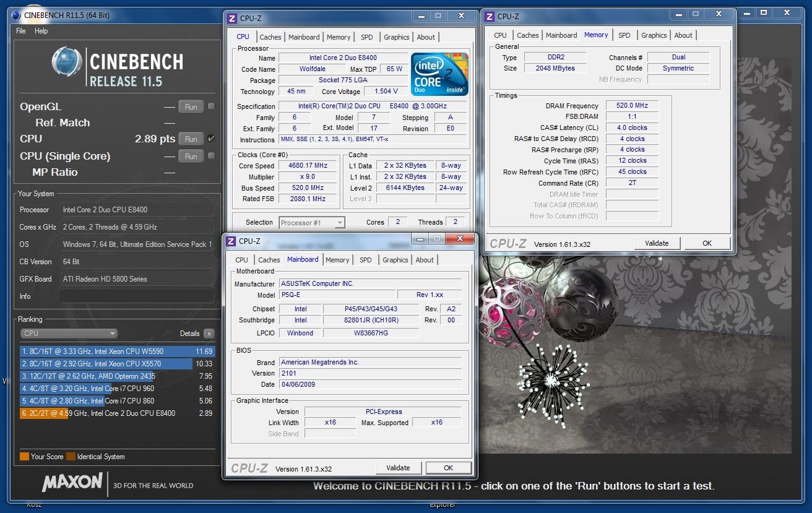812x513 pixels.
Task: Open the Help menu in Cinebench
Action: [x=41, y=31]
